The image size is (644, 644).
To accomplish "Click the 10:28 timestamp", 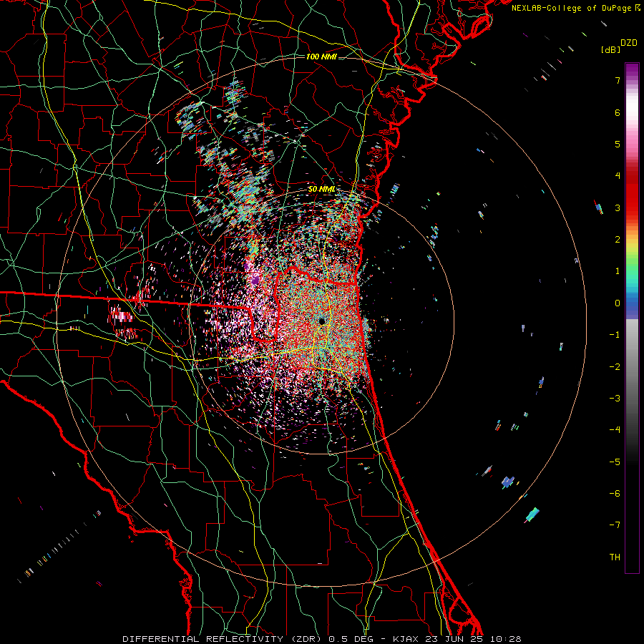I will coord(505,639).
